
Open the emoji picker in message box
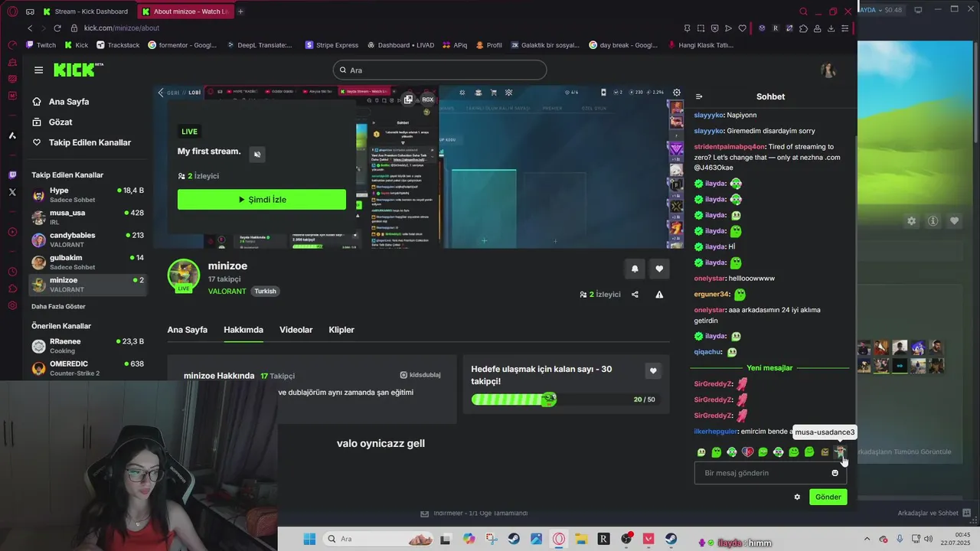coord(835,473)
